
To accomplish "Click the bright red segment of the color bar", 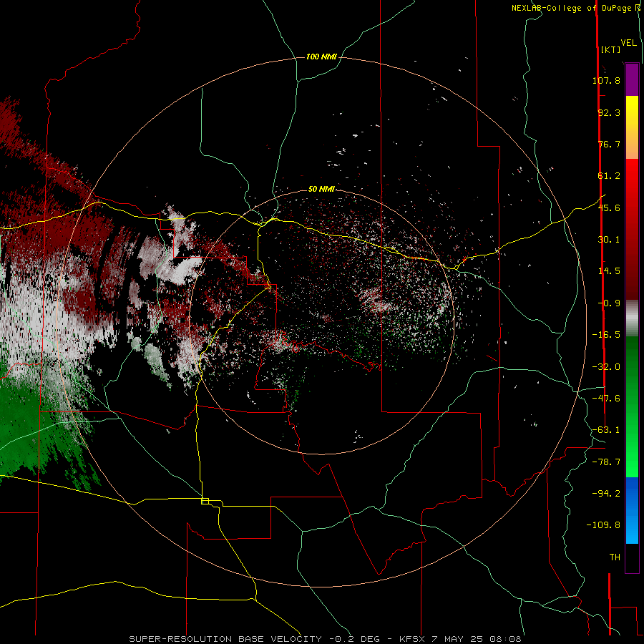I will (x=632, y=181).
